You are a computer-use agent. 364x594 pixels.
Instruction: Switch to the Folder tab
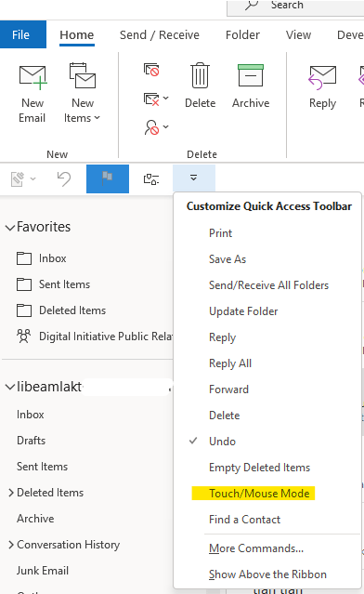pos(242,34)
